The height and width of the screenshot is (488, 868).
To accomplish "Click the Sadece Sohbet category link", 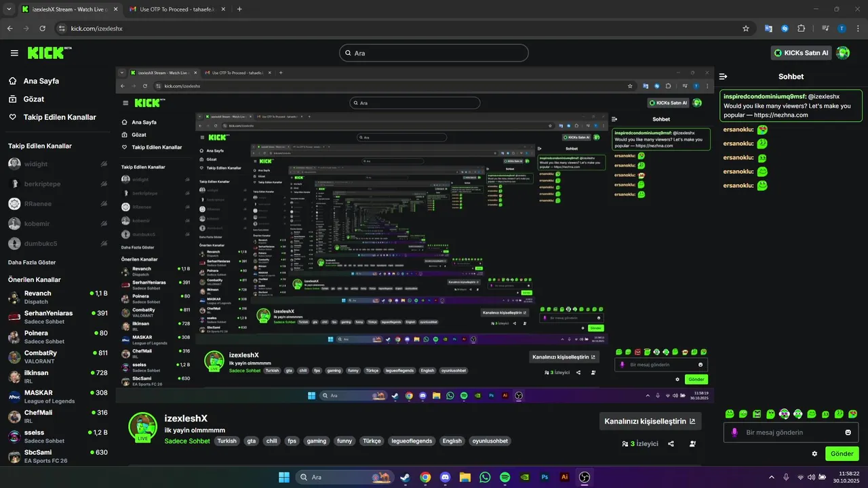I will 187,441.
